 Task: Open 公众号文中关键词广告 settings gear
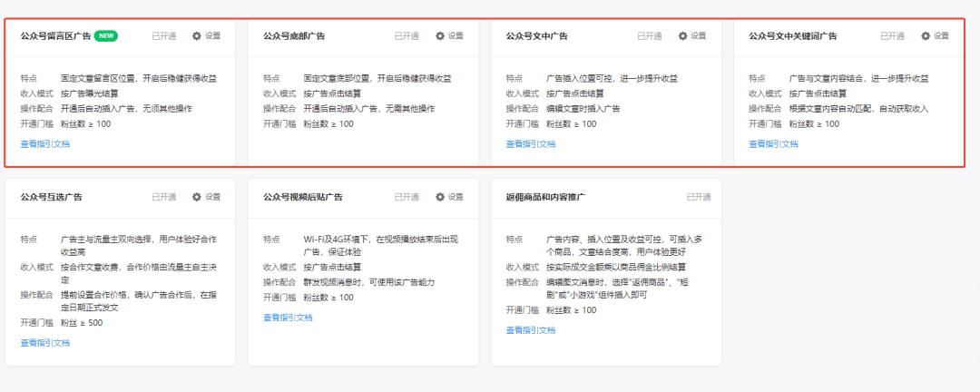click(926, 36)
